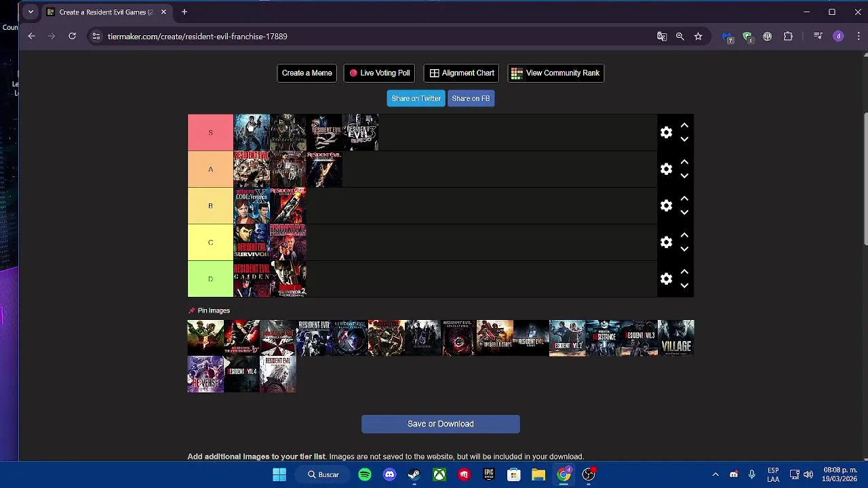Image resolution: width=868 pixels, height=488 pixels.
Task: Open the browser Extensions puzzle icon
Action: click(788, 36)
